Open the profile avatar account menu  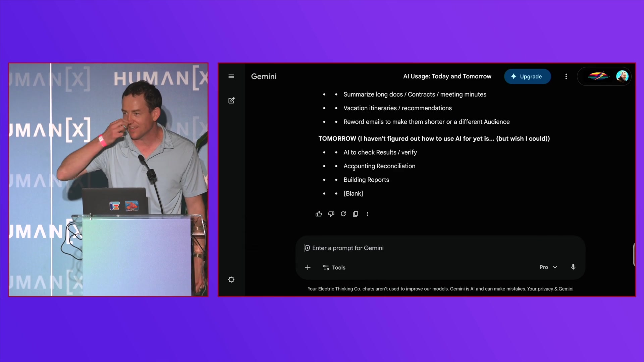point(622,76)
